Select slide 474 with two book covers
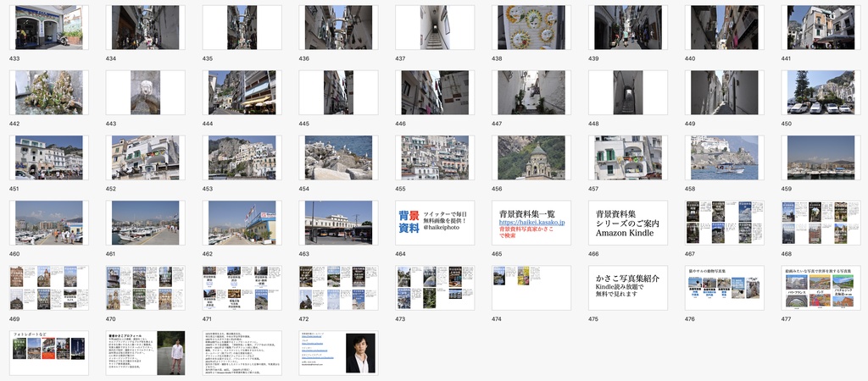The image size is (868, 381). 531,288
